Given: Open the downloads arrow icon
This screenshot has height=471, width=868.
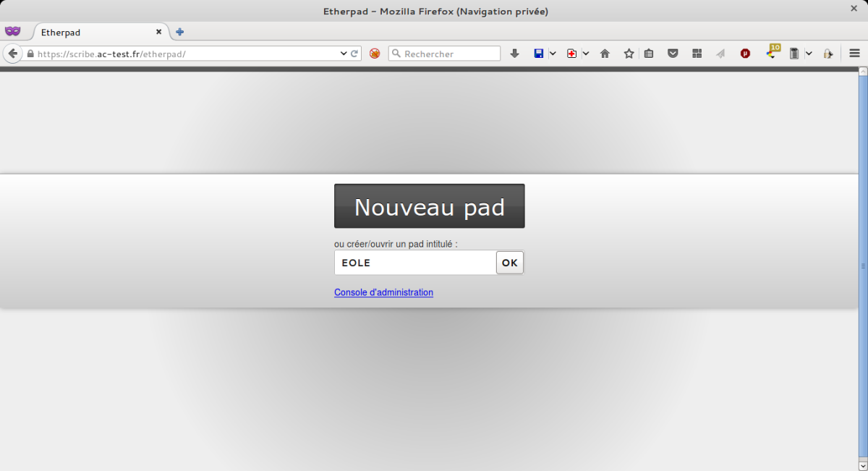Looking at the screenshot, I should point(515,54).
